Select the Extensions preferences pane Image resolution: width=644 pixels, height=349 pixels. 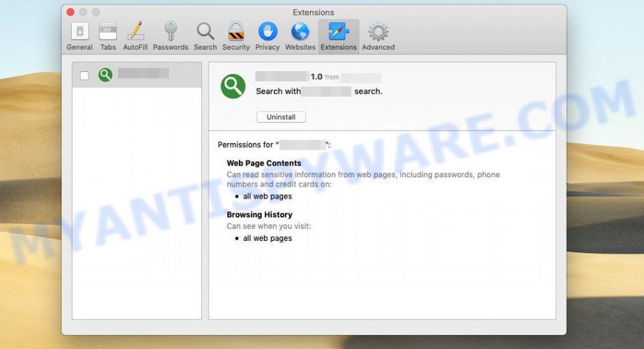click(338, 37)
